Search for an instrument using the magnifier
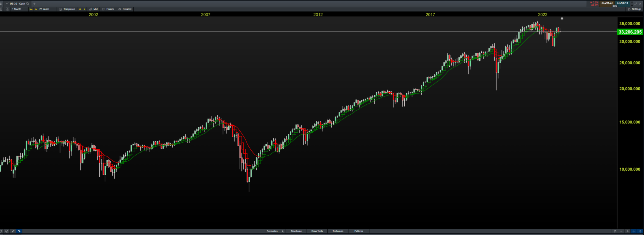This screenshot has width=644, height=235. 28,4
